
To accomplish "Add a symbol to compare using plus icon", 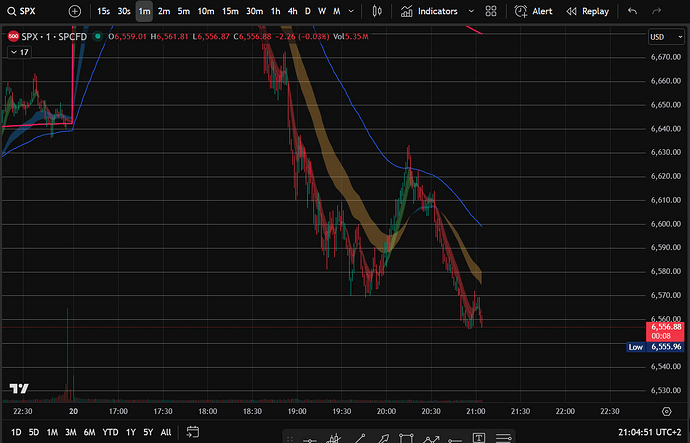I will pyautogui.click(x=75, y=11).
